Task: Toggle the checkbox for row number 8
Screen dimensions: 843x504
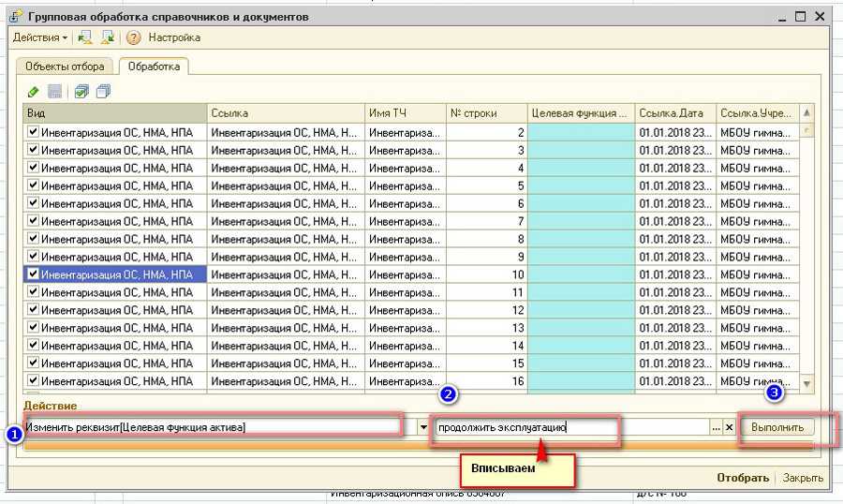Action: [33, 238]
